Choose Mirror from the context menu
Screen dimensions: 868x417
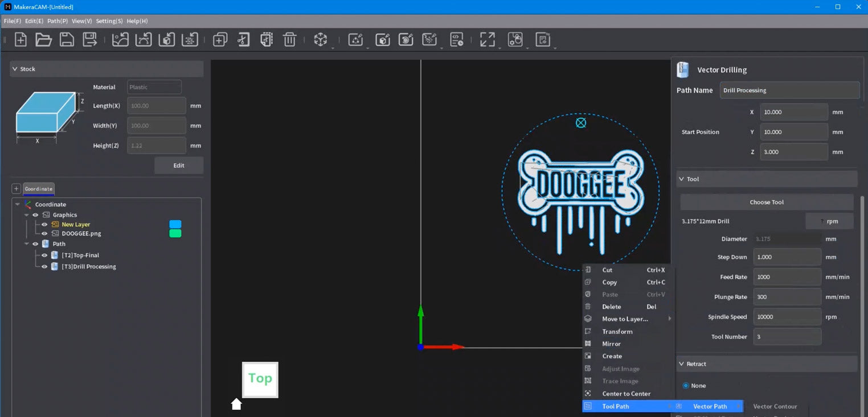pos(611,344)
